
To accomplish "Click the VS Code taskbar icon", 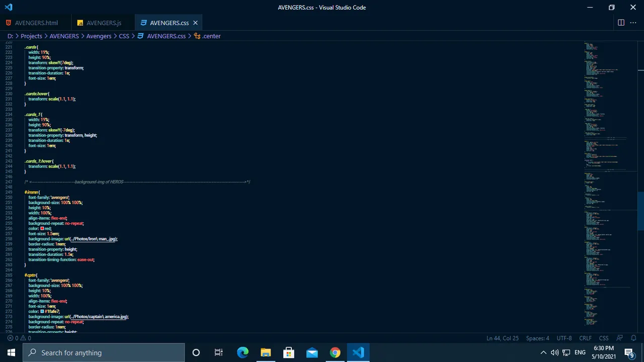I will point(358,352).
